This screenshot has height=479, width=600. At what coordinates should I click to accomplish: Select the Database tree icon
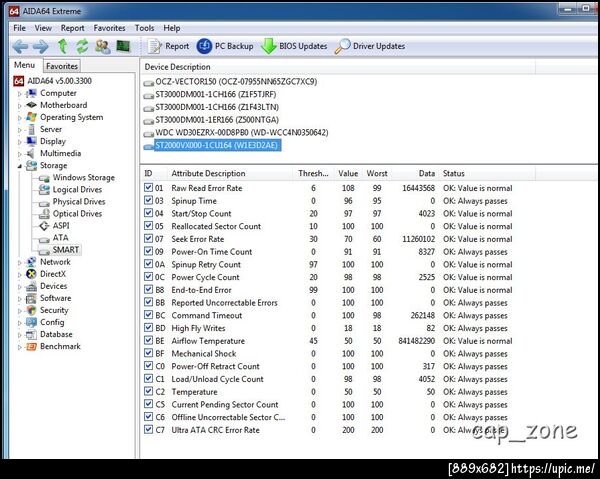(31, 335)
